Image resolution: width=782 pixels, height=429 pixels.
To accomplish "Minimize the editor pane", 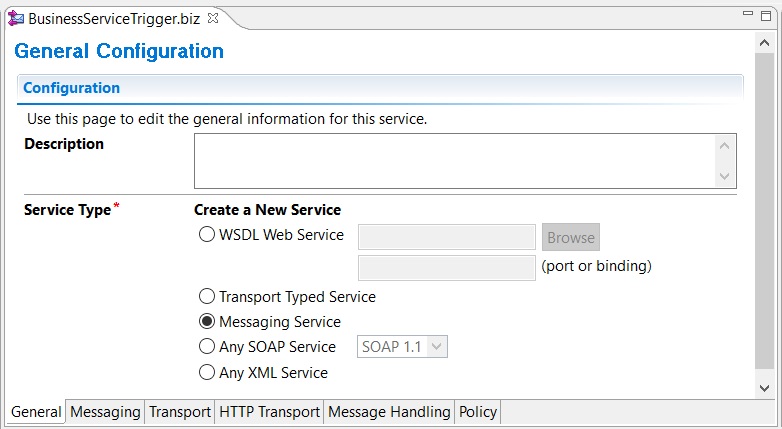I will [748, 13].
